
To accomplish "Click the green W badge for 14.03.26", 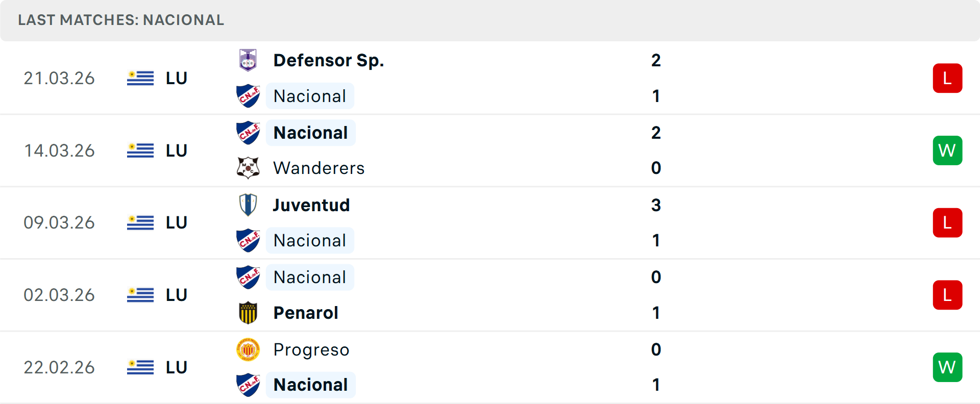I will tap(947, 150).
